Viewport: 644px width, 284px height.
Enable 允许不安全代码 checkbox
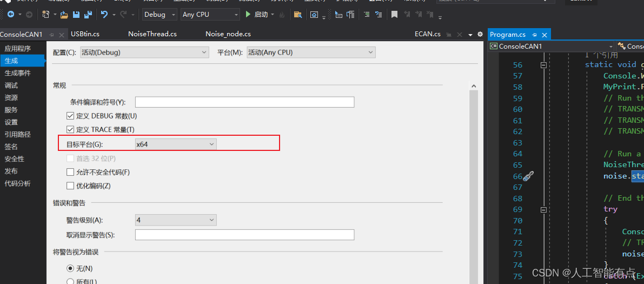click(69, 172)
